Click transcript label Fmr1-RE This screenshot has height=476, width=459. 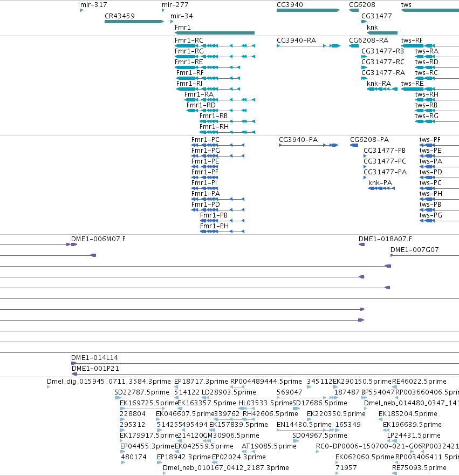[189, 62]
